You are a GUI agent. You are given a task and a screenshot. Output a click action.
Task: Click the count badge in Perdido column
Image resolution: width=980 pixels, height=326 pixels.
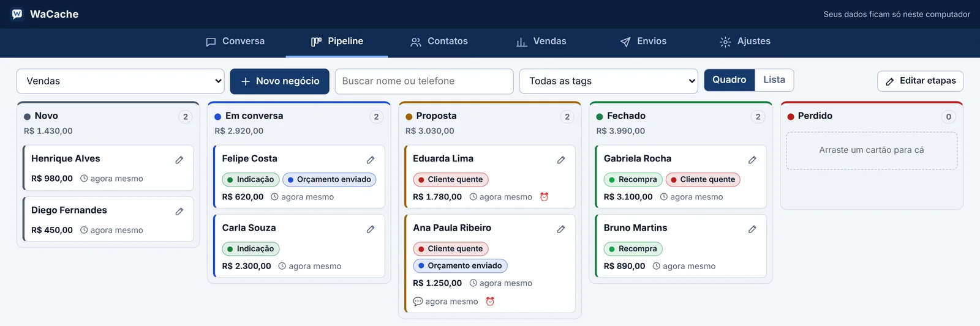(x=949, y=117)
